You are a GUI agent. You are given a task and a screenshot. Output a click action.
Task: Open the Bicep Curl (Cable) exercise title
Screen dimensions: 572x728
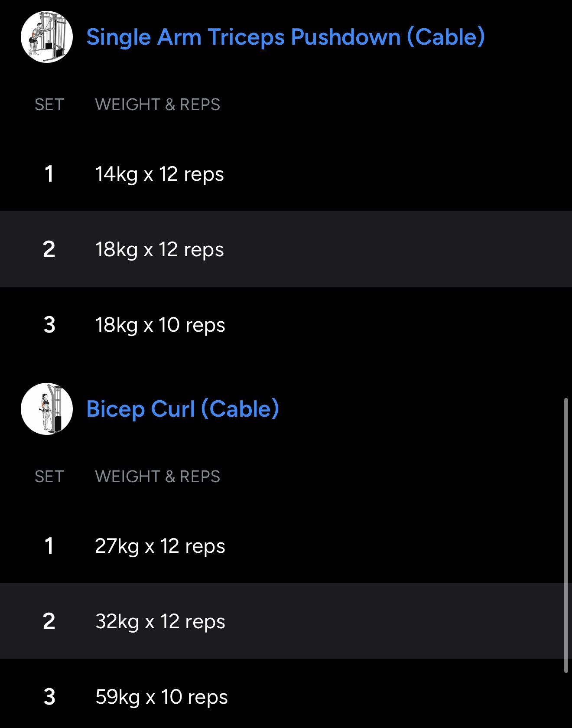click(182, 409)
